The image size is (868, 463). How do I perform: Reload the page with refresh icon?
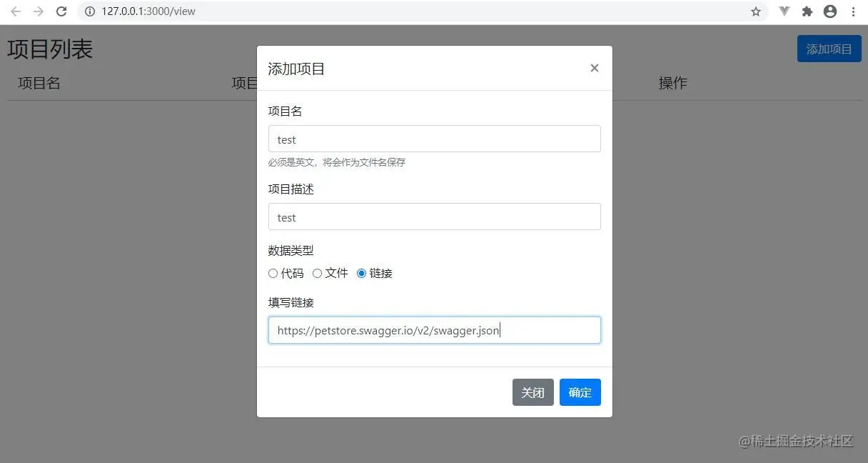tap(61, 11)
